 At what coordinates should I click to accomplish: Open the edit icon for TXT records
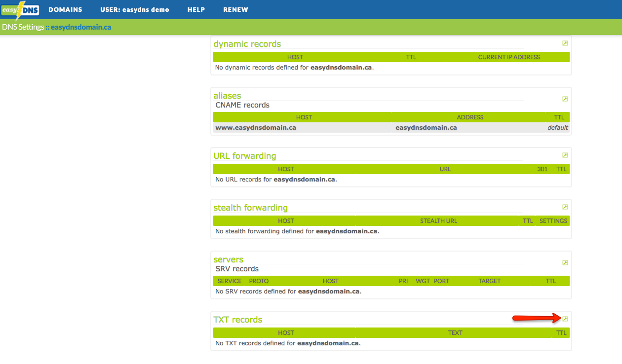pos(565,319)
